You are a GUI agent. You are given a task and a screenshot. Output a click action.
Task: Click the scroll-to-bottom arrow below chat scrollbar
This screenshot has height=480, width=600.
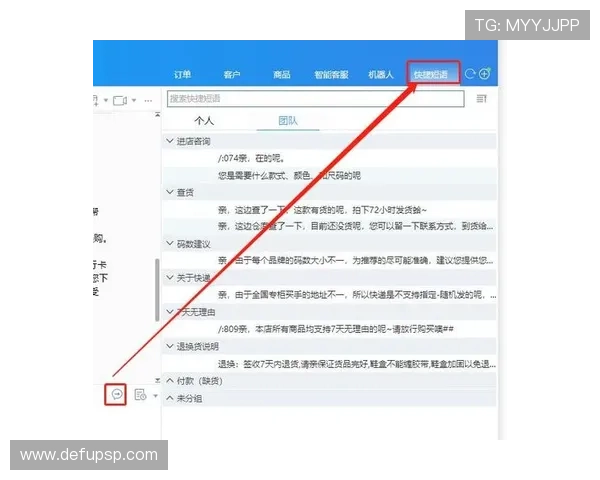pyautogui.click(x=157, y=380)
